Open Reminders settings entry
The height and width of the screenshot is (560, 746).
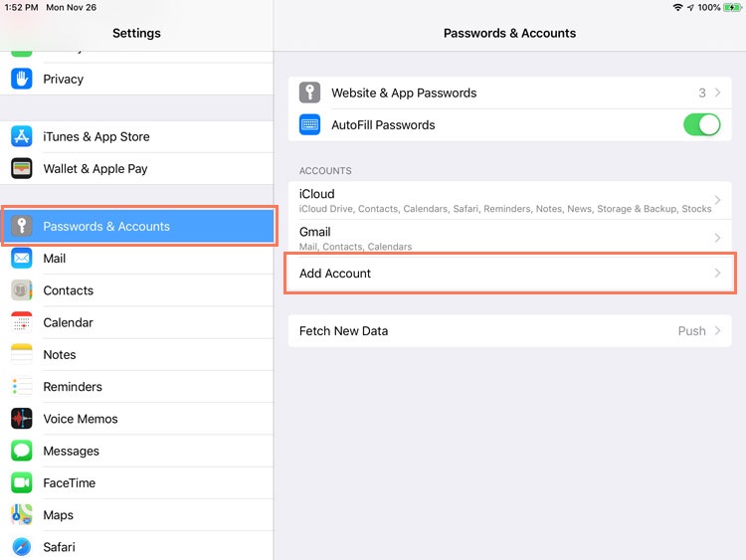73,387
